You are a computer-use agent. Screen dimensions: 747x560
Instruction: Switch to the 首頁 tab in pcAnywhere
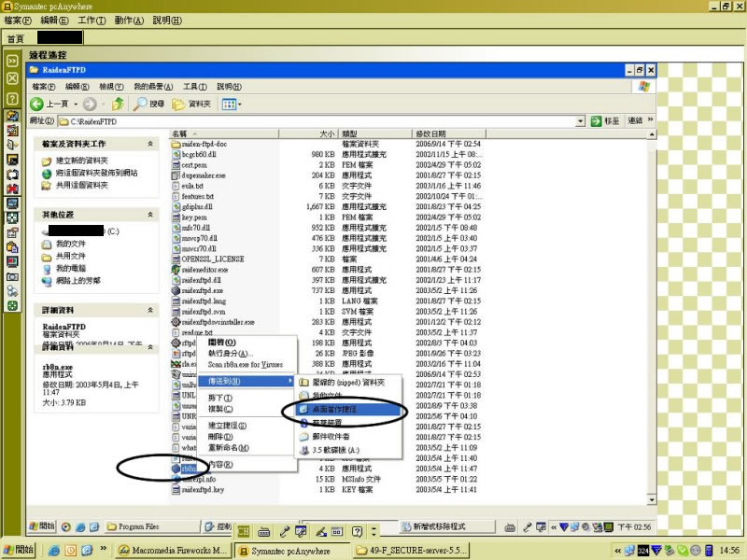[x=15, y=38]
